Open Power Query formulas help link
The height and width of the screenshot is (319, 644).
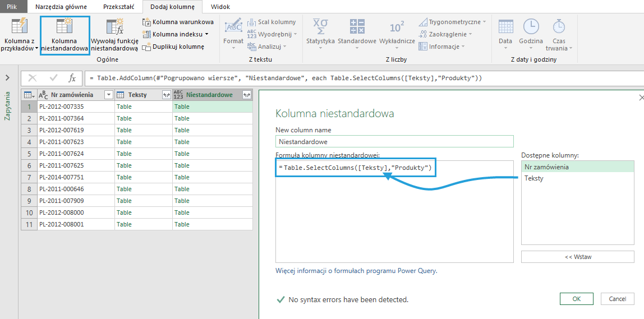[356, 271]
